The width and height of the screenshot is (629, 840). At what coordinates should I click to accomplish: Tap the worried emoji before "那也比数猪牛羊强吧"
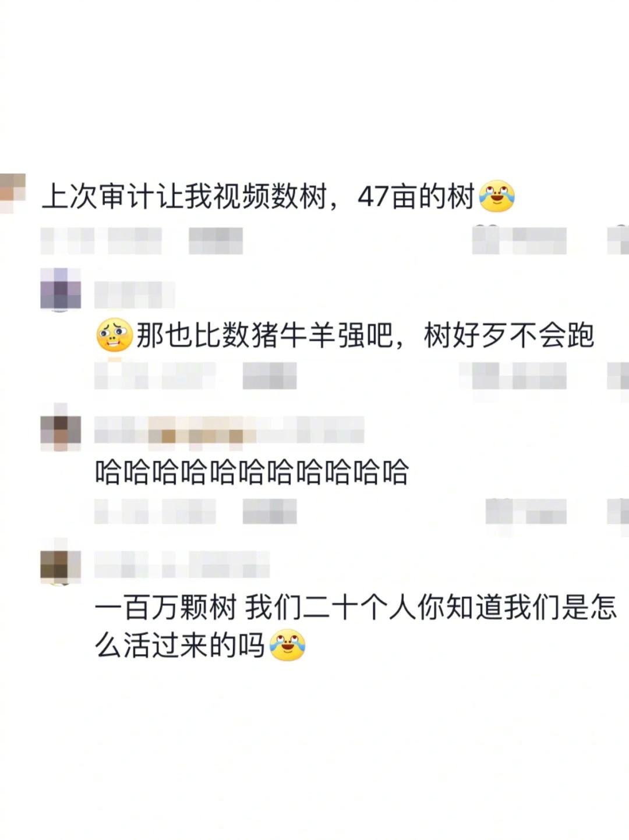(114, 335)
